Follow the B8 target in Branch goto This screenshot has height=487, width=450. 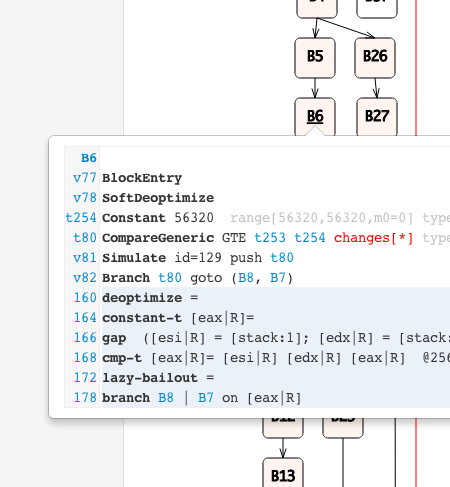tap(246, 278)
